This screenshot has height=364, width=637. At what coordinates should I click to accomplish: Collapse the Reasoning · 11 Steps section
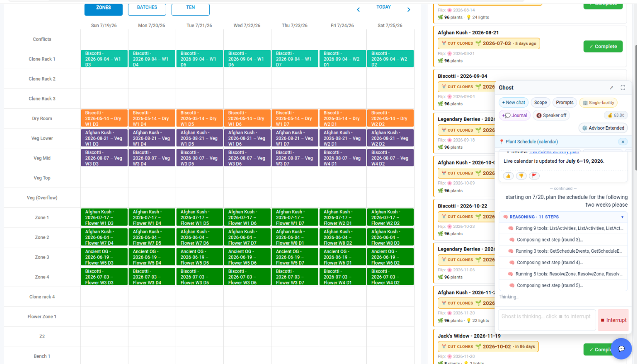tap(563, 217)
